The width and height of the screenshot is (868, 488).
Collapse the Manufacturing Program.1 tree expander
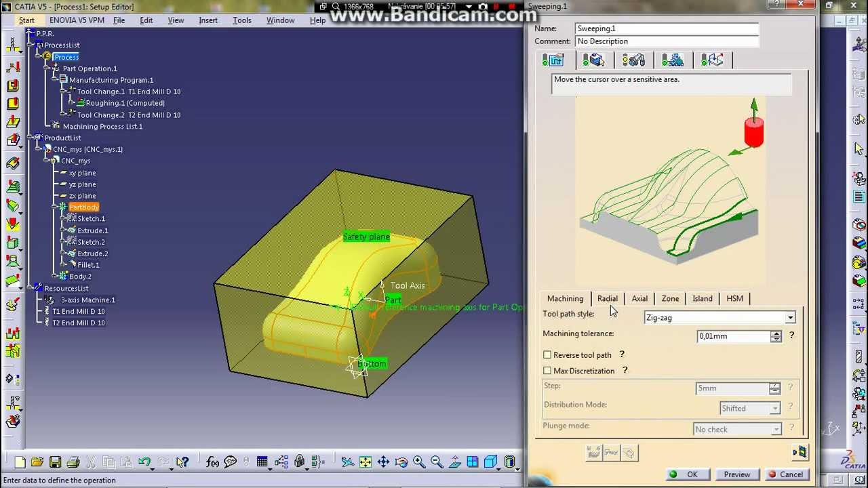[54, 80]
